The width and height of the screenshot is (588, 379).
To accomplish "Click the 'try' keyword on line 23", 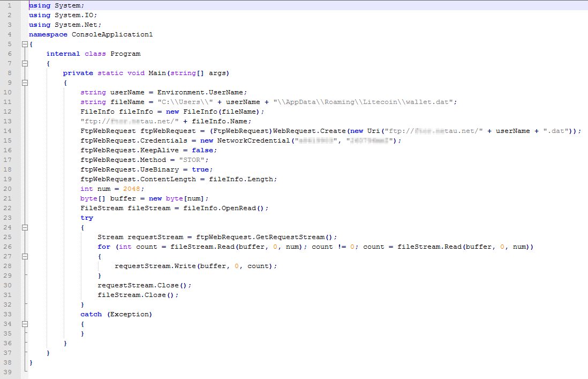I will 87,218.
